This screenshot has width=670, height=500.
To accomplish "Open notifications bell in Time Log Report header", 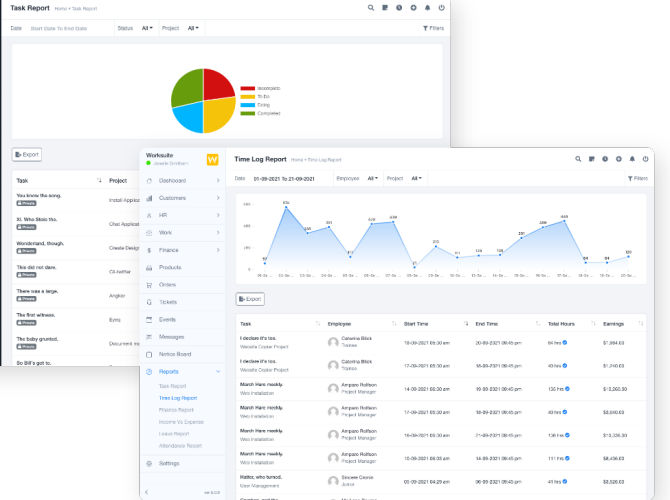I will (x=632, y=159).
